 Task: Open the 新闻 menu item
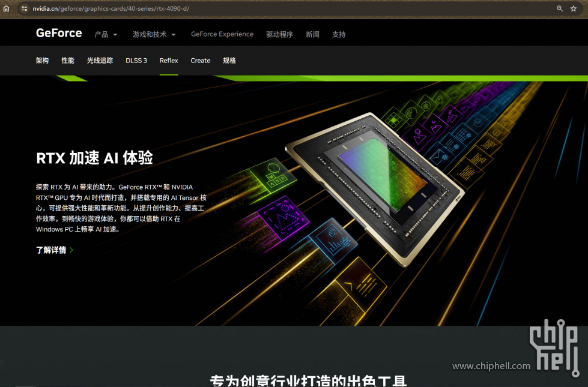pos(312,34)
